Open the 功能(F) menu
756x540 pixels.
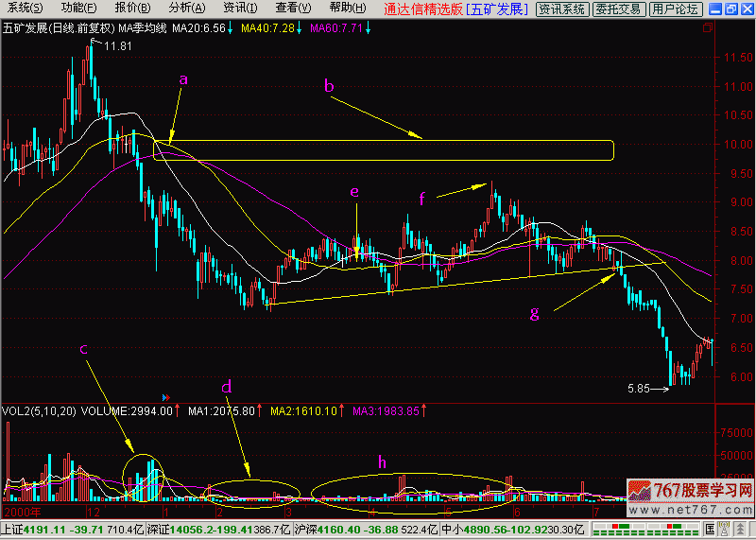[79, 9]
